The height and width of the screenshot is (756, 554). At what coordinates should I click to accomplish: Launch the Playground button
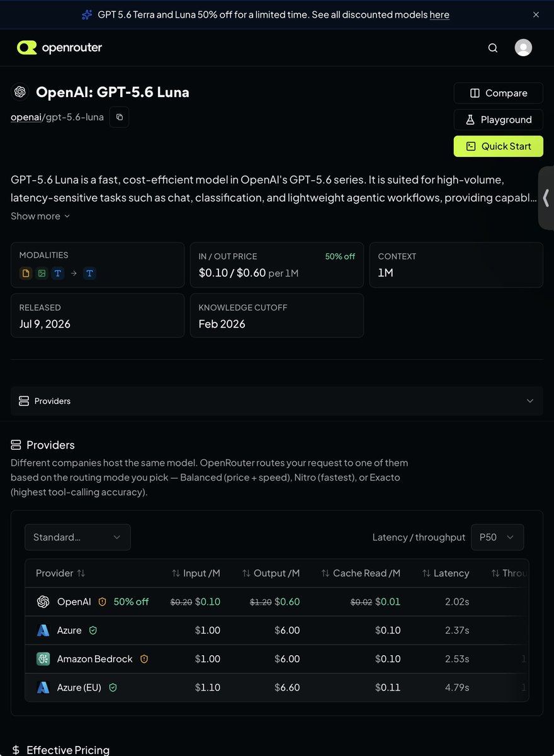[499, 120]
